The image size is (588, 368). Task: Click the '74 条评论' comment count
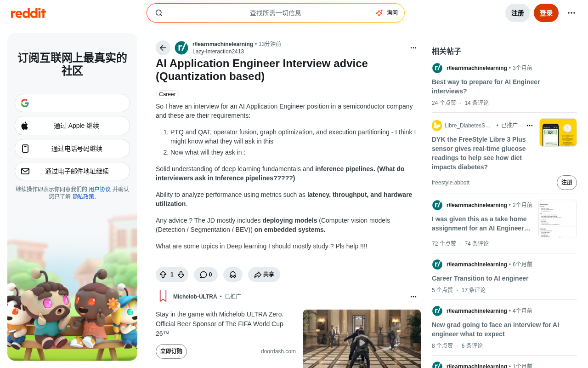(476, 244)
